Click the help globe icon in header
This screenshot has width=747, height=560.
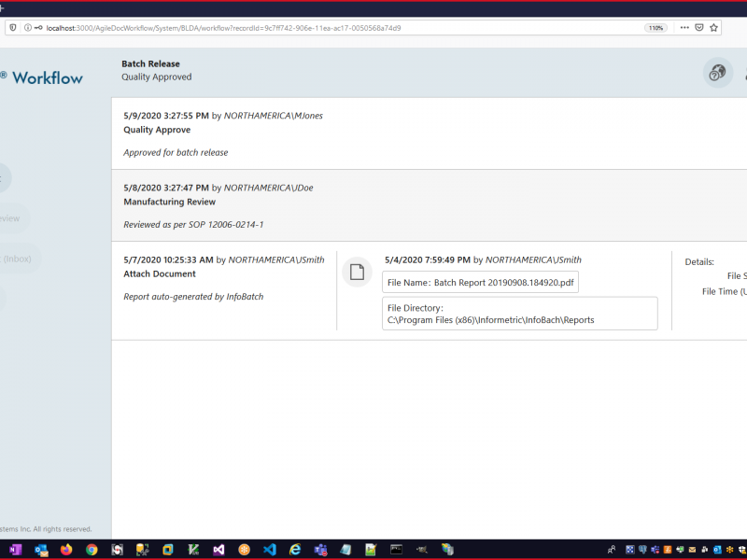[717, 73]
